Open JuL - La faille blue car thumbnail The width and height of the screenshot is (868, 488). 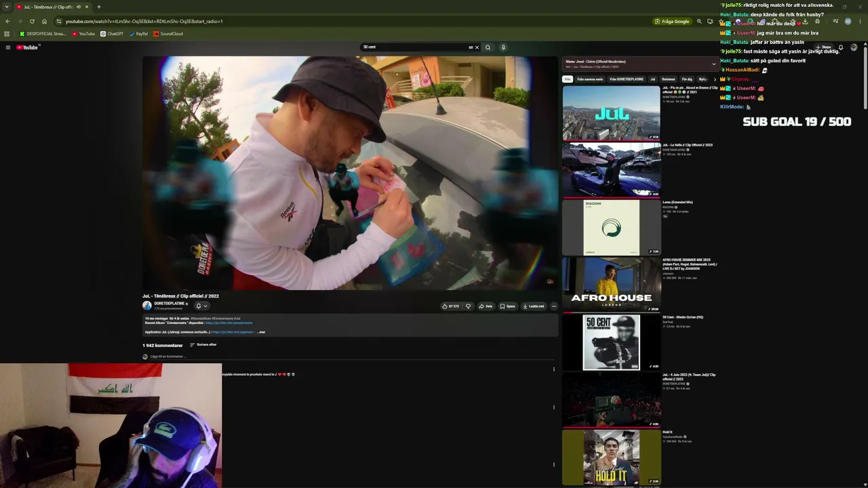pos(611,170)
